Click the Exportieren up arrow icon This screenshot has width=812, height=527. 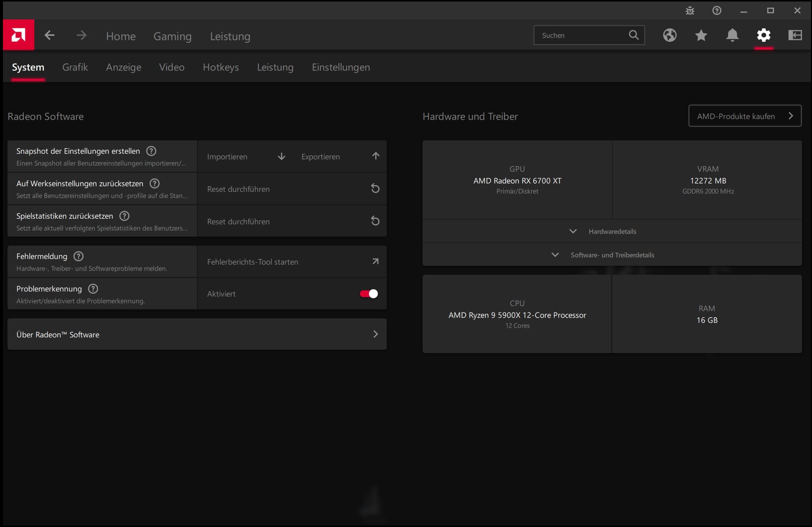[376, 156]
